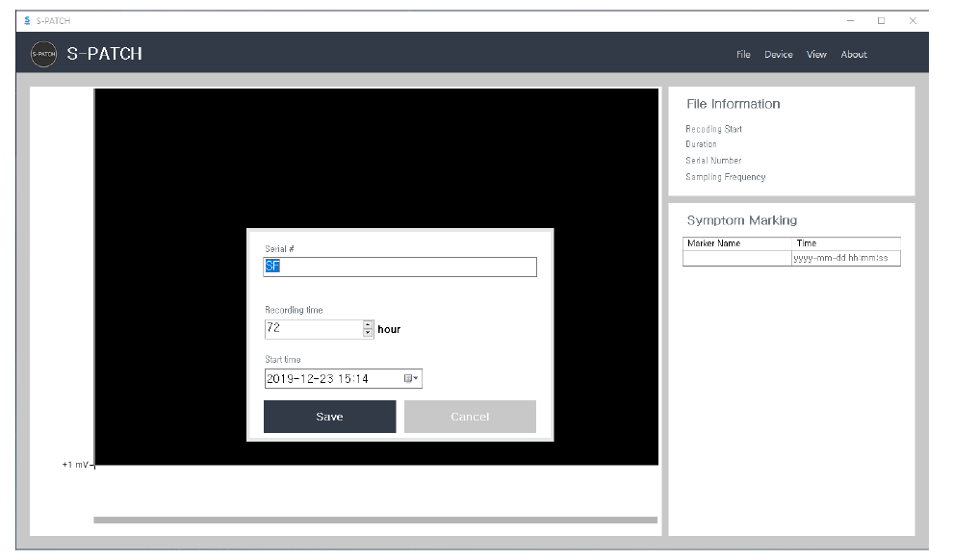The width and height of the screenshot is (953, 560).
Task: Click the Start time date text 2019-12-23
Action: pyautogui.click(x=300, y=379)
